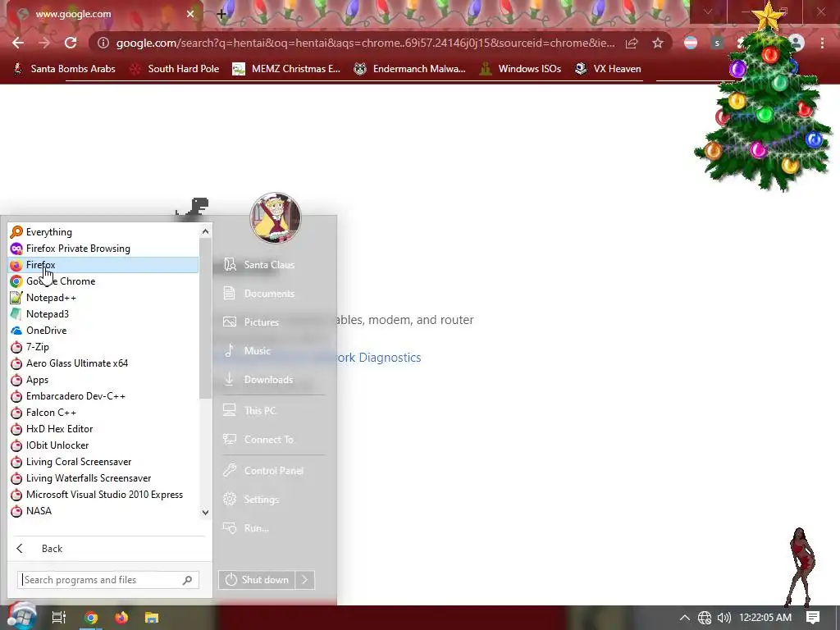Open volume control in system tray
Screen dimensions: 840x630
(x=724, y=618)
